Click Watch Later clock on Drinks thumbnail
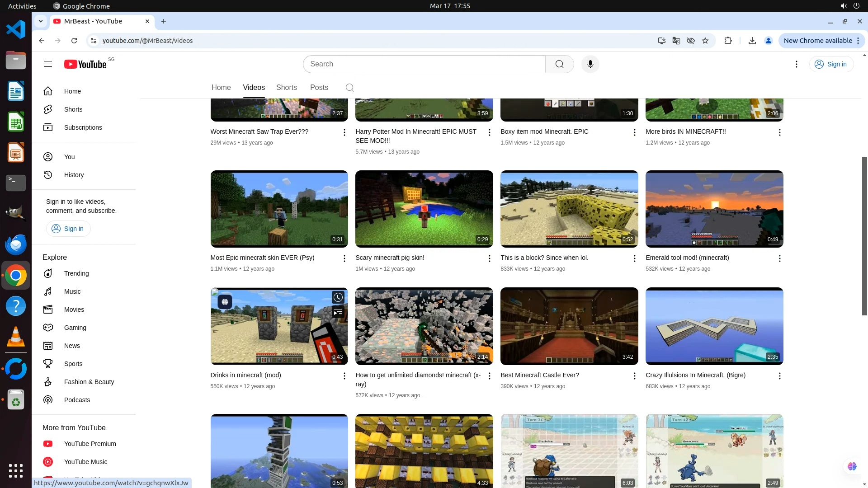The width and height of the screenshot is (868, 488). 338,297
